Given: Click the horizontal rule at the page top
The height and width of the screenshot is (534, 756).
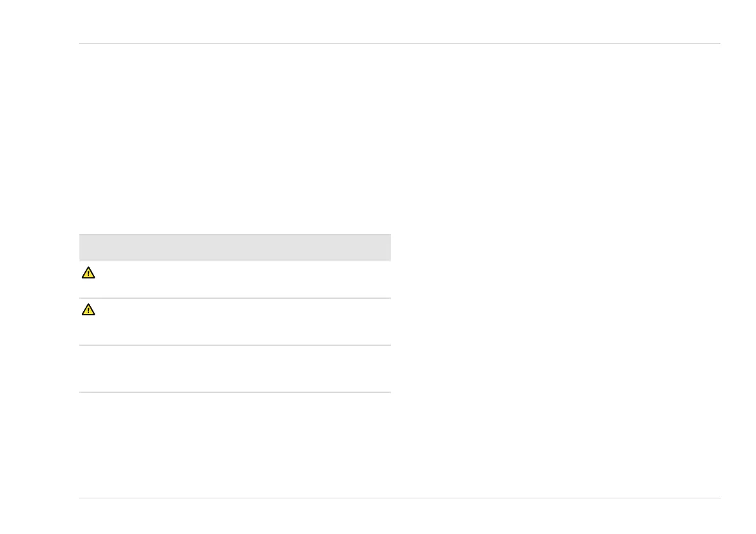Looking at the screenshot, I should click(400, 43).
